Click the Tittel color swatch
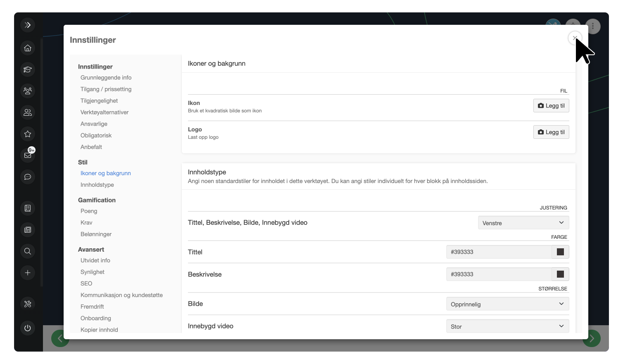The height and width of the screenshot is (364, 623). pos(560,252)
